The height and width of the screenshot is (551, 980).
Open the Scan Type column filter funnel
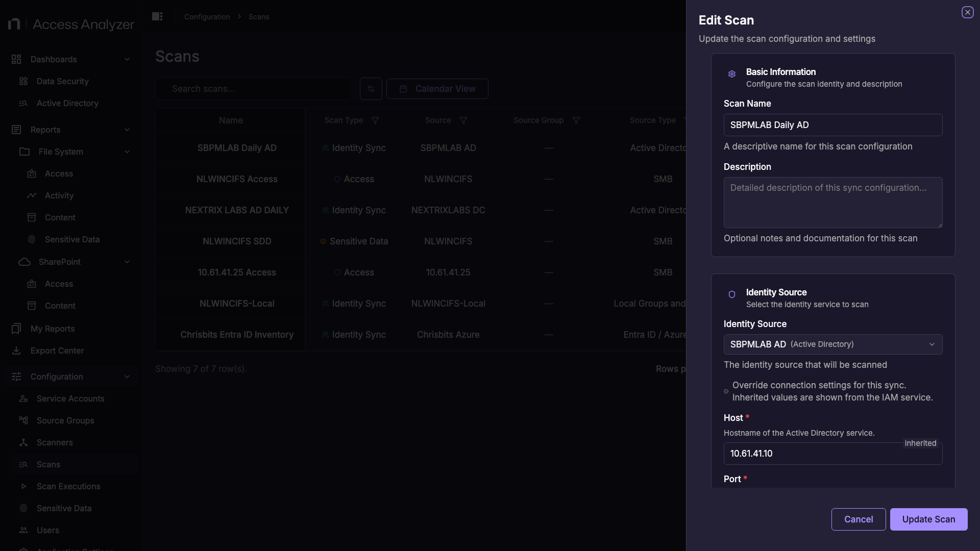(x=375, y=120)
